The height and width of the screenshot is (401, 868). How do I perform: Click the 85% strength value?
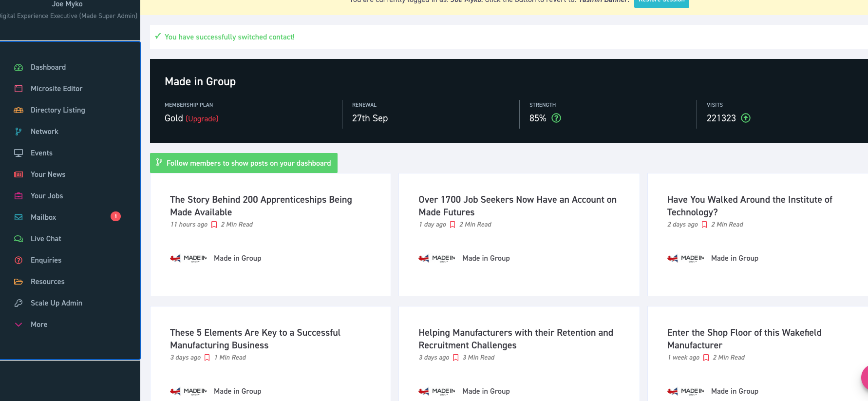point(538,118)
